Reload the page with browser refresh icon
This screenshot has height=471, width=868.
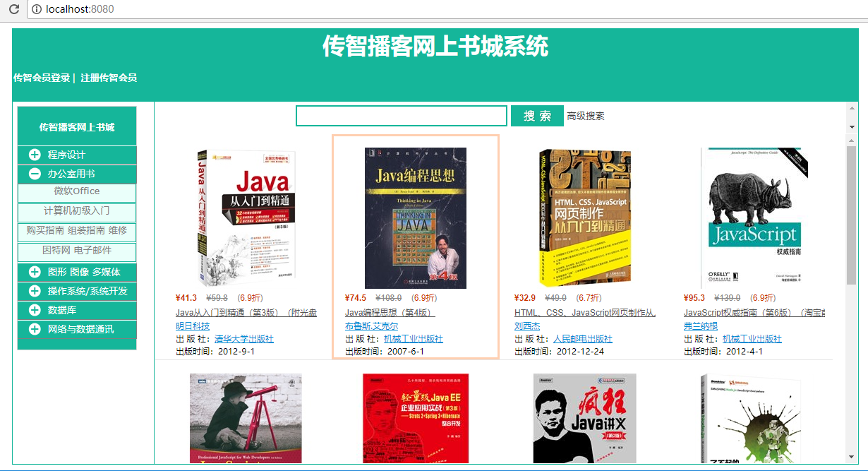pyautogui.click(x=13, y=9)
